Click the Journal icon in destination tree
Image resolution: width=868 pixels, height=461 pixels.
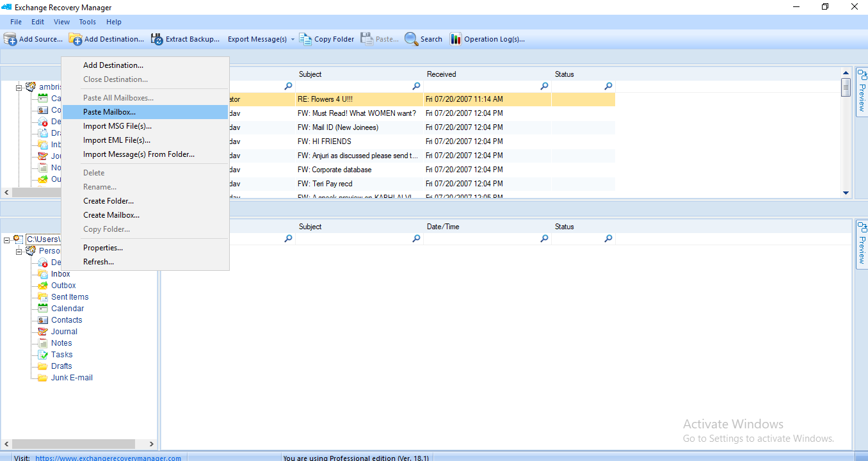tap(43, 332)
